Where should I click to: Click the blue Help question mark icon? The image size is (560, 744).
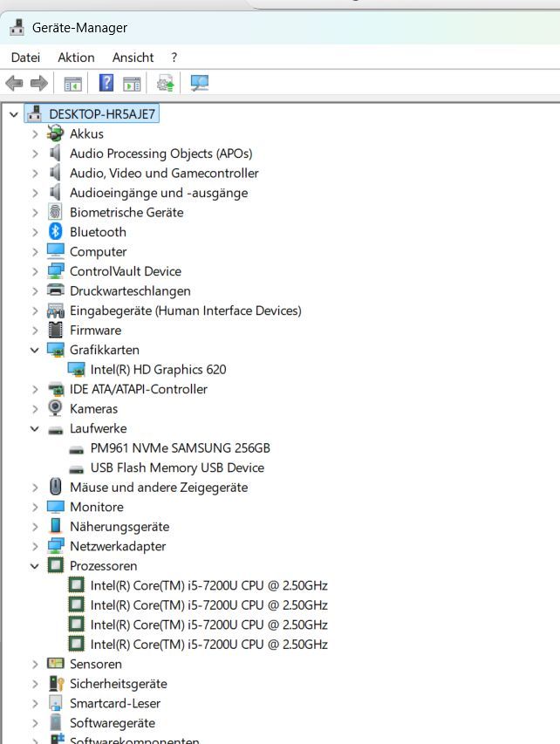[x=106, y=84]
